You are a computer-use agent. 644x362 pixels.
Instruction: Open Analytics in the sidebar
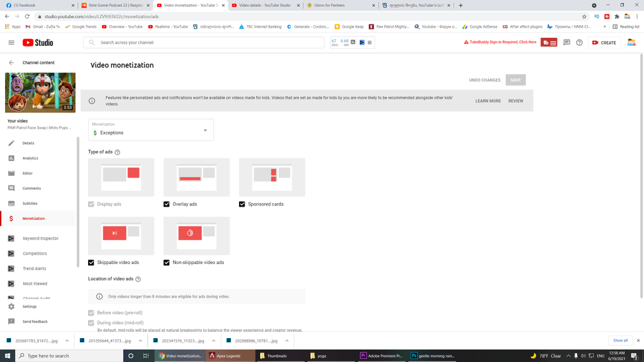30,158
